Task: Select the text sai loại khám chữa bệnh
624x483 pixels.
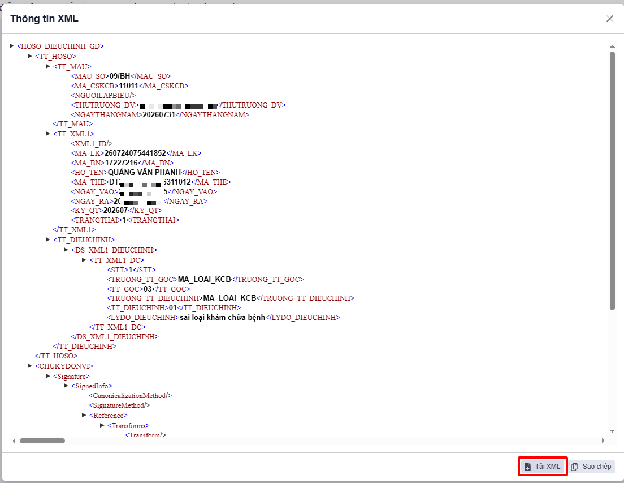Action: 222,317
